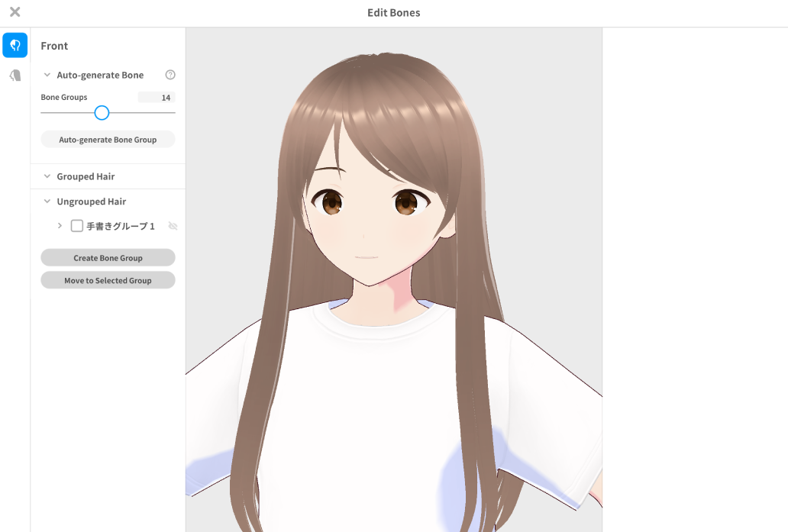This screenshot has width=788, height=532.
Task: Click the Bone Groups slider handle
Action: (102, 113)
